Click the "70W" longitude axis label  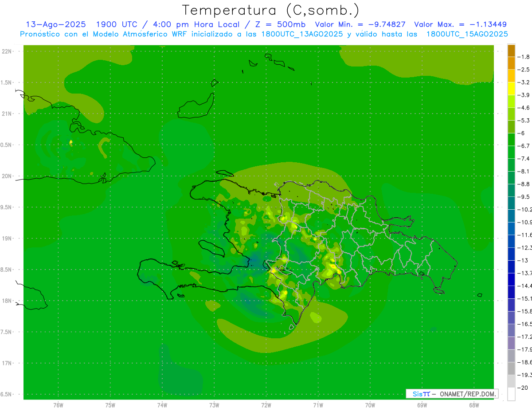pyautogui.click(x=370, y=405)
